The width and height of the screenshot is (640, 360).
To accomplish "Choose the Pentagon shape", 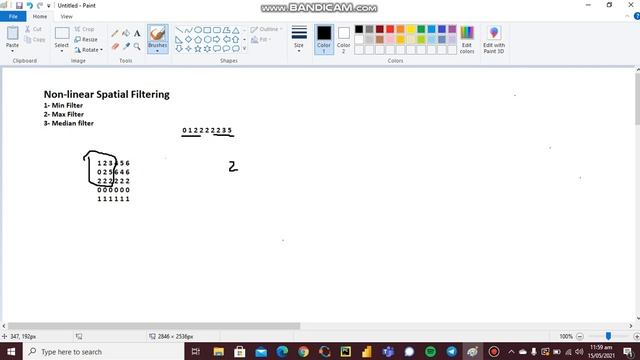I will click(x=198, y=40).
